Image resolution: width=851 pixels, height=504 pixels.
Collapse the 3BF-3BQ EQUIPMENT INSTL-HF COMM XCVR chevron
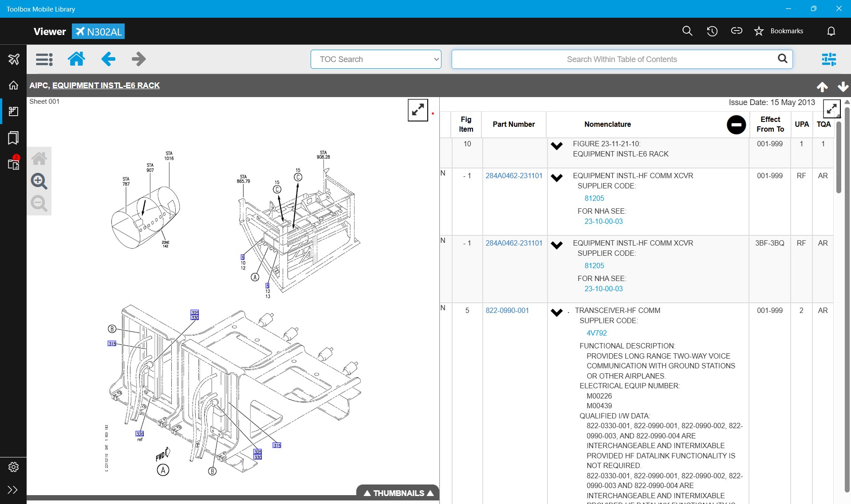tap(556, 245)
